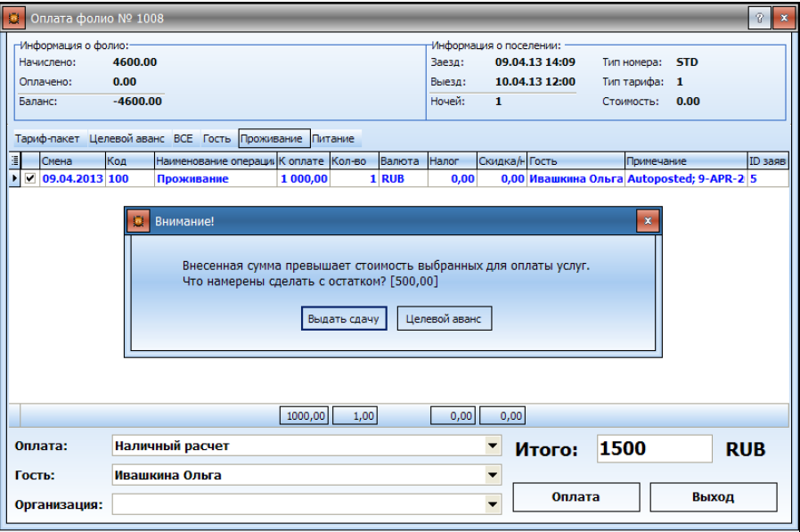Close the Внимание! warning dialog
Viewport: 800px width, 532px height.
coord(648,221)
